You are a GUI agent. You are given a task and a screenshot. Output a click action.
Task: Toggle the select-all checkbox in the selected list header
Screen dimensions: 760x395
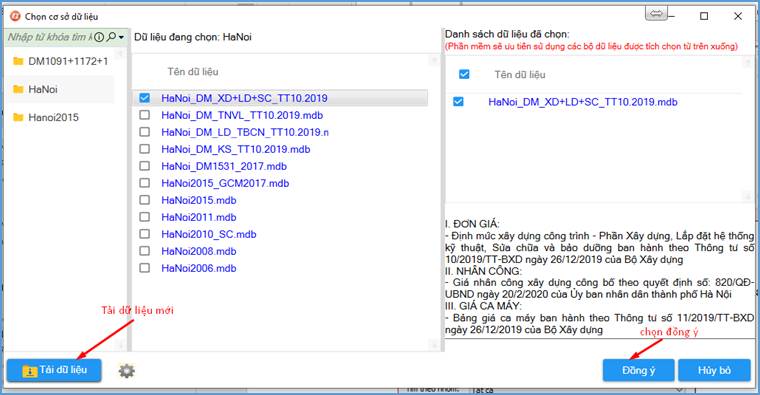tap(464, 74)
